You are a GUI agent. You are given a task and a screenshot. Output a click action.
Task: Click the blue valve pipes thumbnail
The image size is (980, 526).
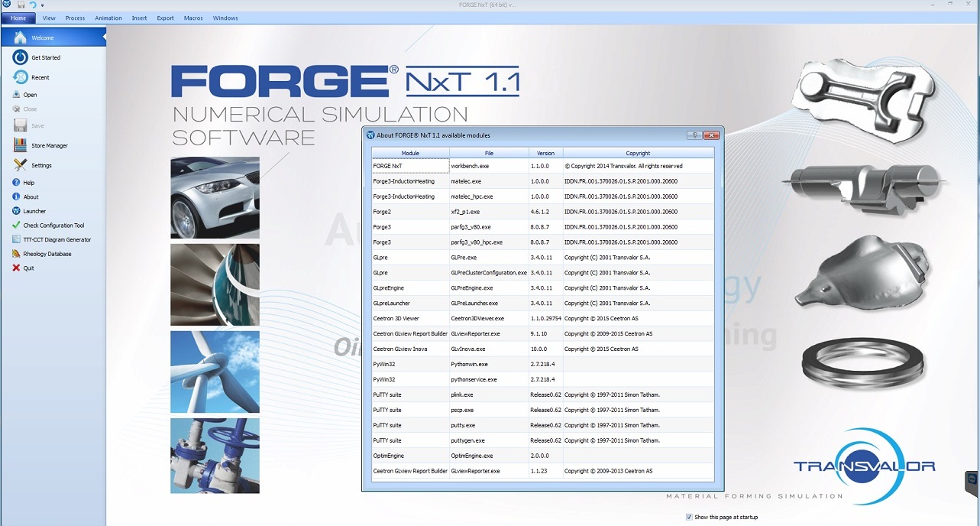click(x=215, y=456)
